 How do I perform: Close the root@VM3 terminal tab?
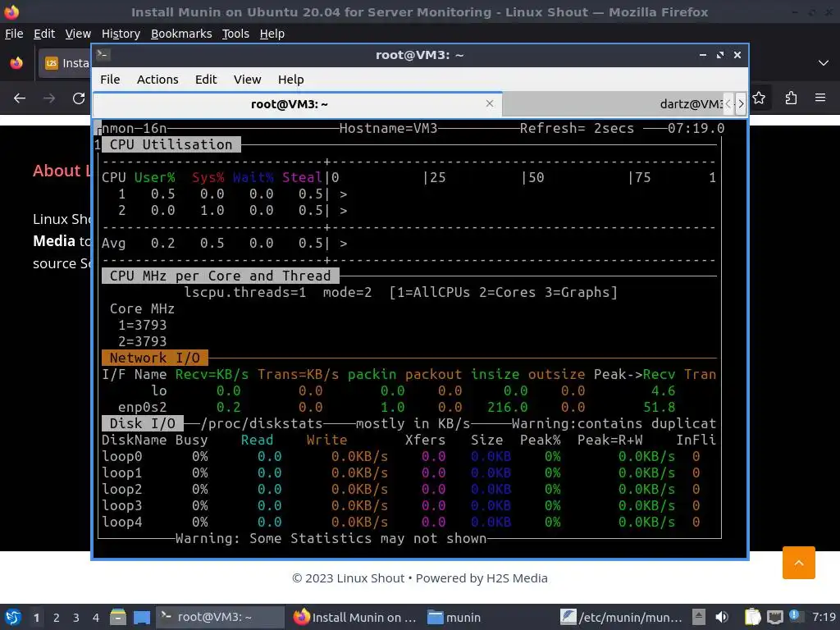489,103
